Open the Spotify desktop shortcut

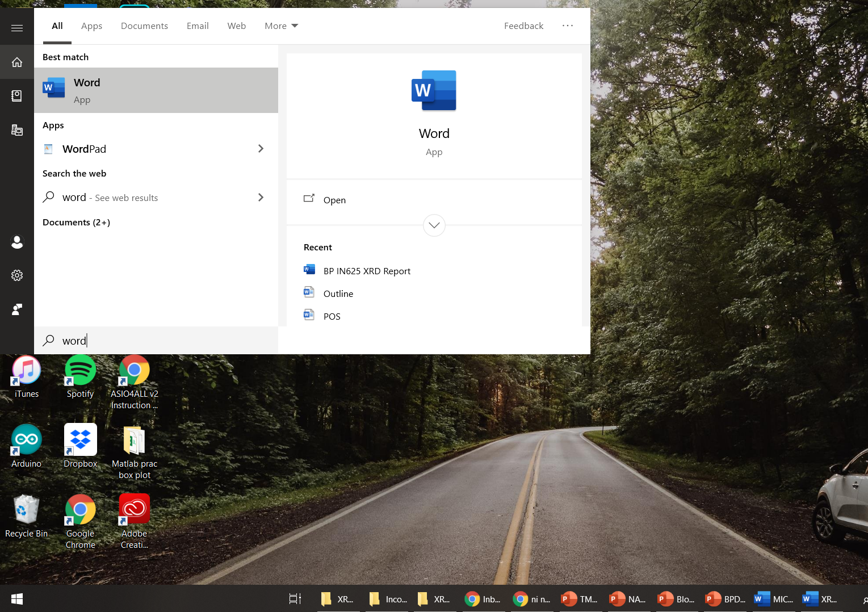click(81, 377)
